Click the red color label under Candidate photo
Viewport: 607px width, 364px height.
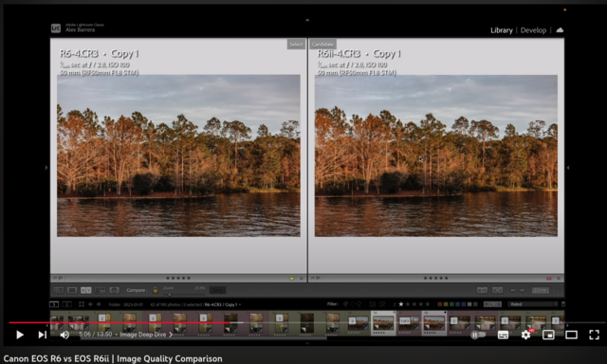(549, 279)
